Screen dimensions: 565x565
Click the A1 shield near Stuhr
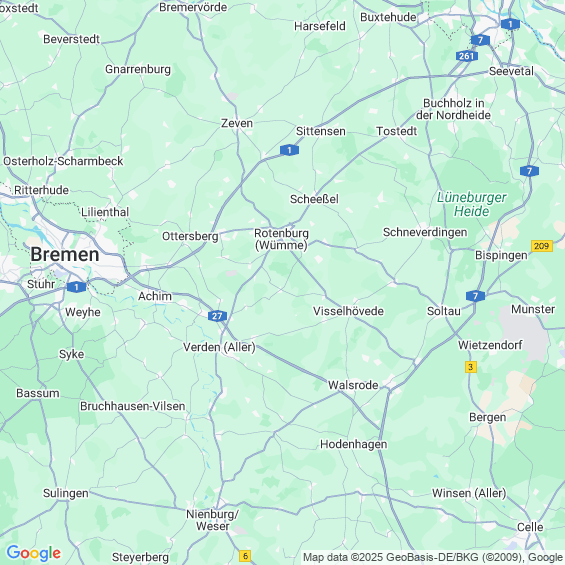(x=76, y=287)
